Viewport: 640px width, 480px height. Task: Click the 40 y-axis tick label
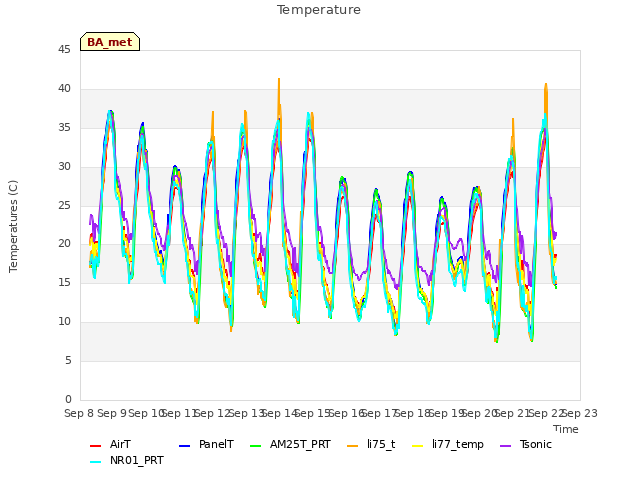point(64,89)
